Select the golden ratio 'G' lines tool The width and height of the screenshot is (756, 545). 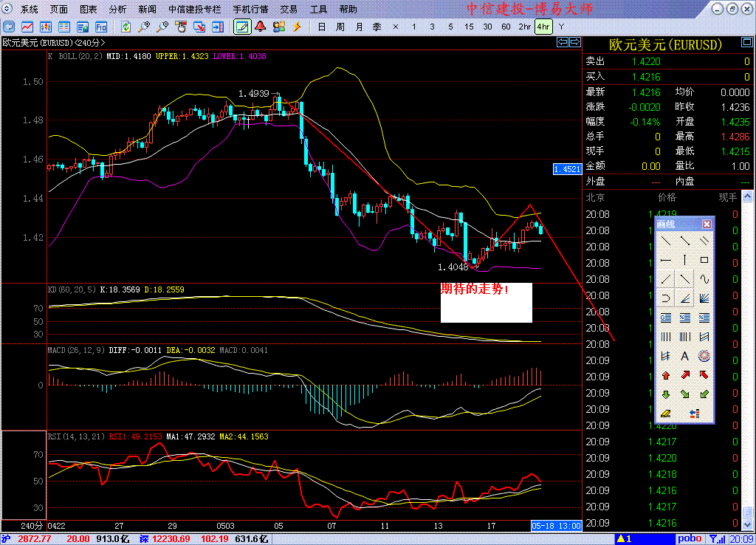(666, 318)
